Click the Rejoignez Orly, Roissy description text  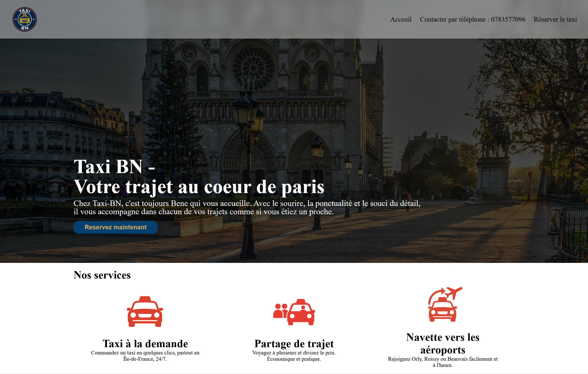click(x=442, y=362)
